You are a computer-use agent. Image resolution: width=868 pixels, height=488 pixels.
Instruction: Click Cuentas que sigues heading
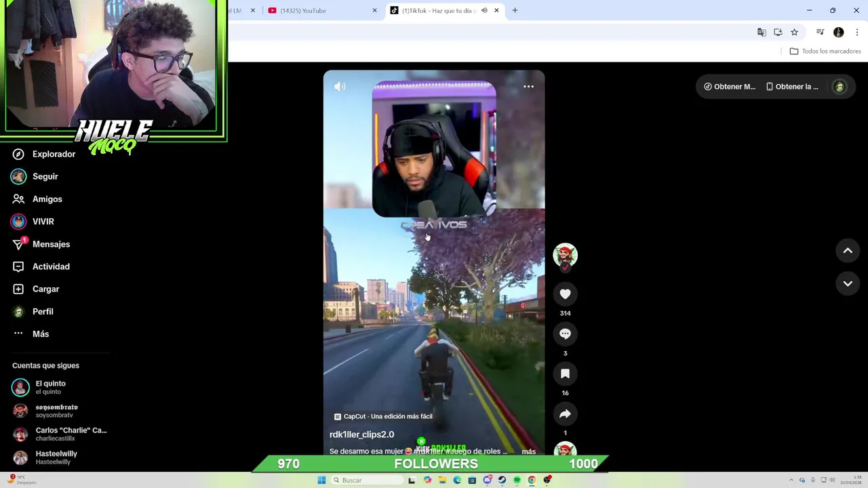(45, 365)
